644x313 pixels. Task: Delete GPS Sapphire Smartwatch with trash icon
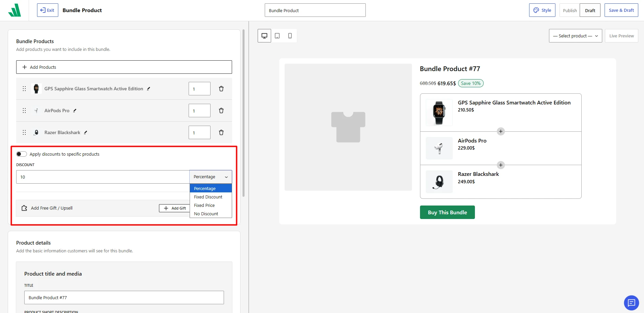[x=221, y=89]
